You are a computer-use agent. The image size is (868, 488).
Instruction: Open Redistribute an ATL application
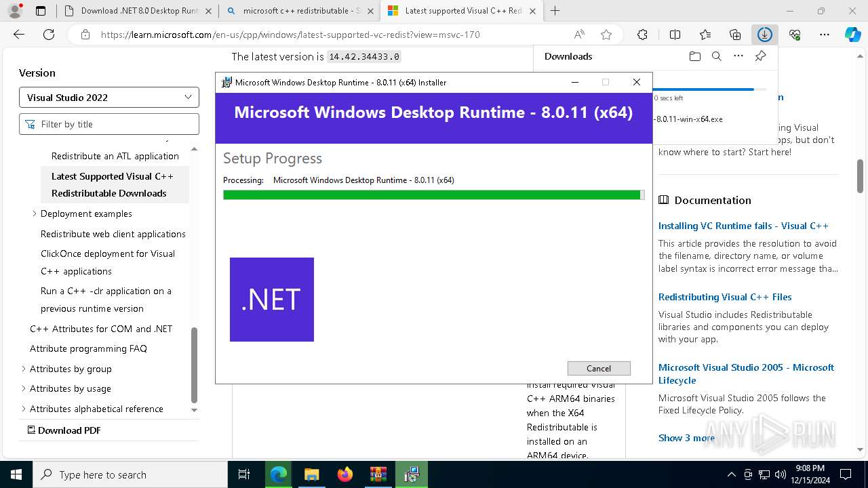point(115,156)
